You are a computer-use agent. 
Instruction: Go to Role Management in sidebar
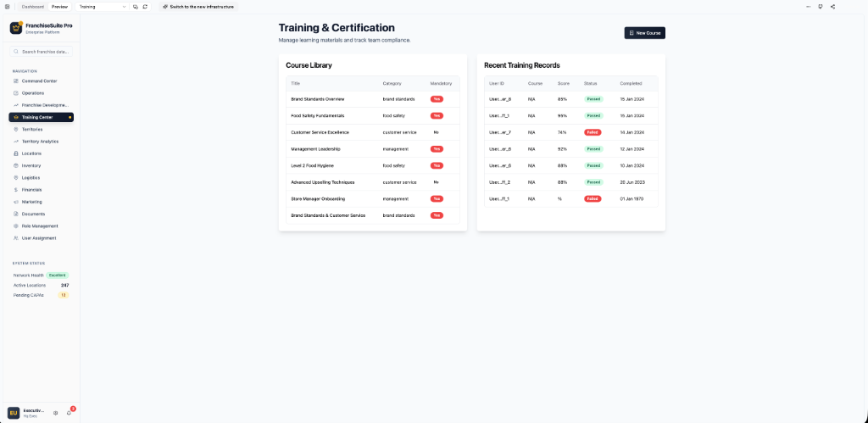click(x=41, y=225)
